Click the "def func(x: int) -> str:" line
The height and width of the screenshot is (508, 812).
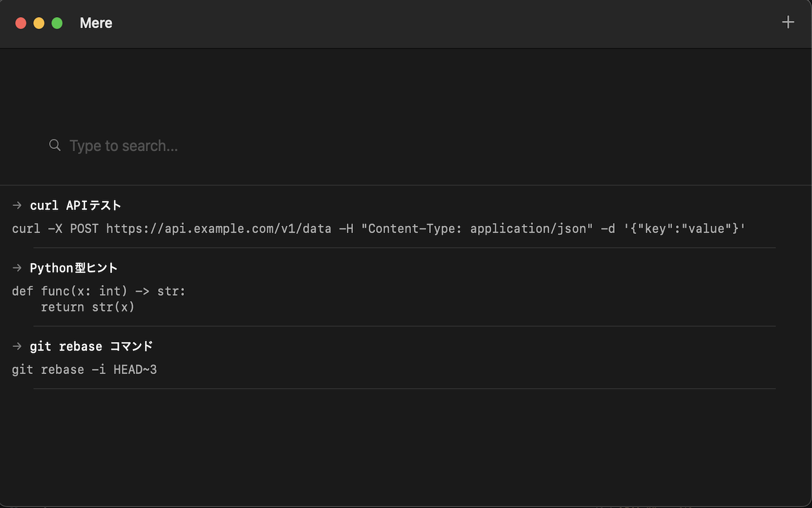coord(99,291)
